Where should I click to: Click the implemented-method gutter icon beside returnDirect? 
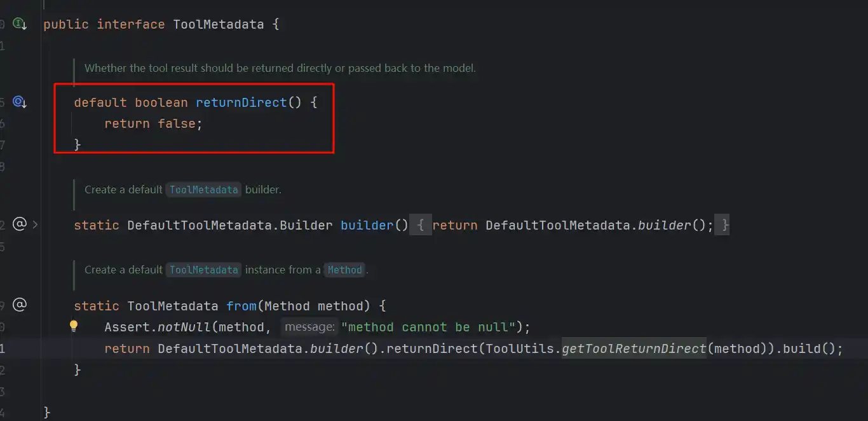point(20,102)
